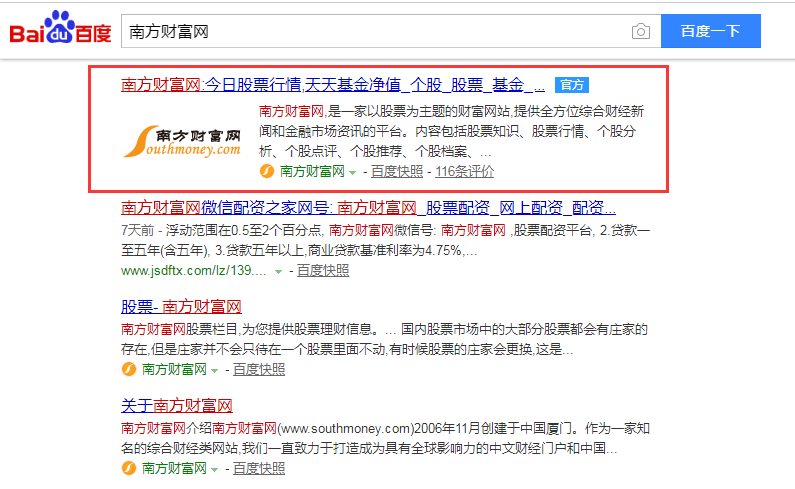Click orange site icon in first result
This screenshot has height=489, width=795.
267,171
